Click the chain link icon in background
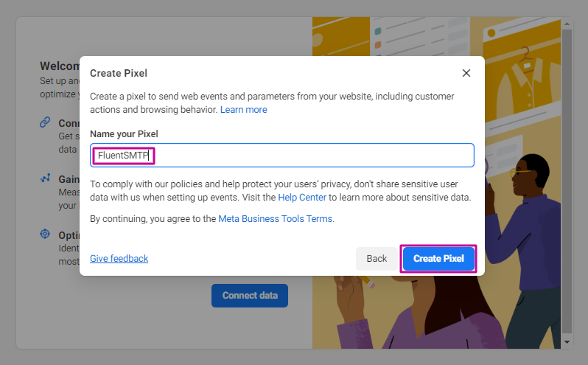Screen dimensions: 588x365 [x=45, y=122]
